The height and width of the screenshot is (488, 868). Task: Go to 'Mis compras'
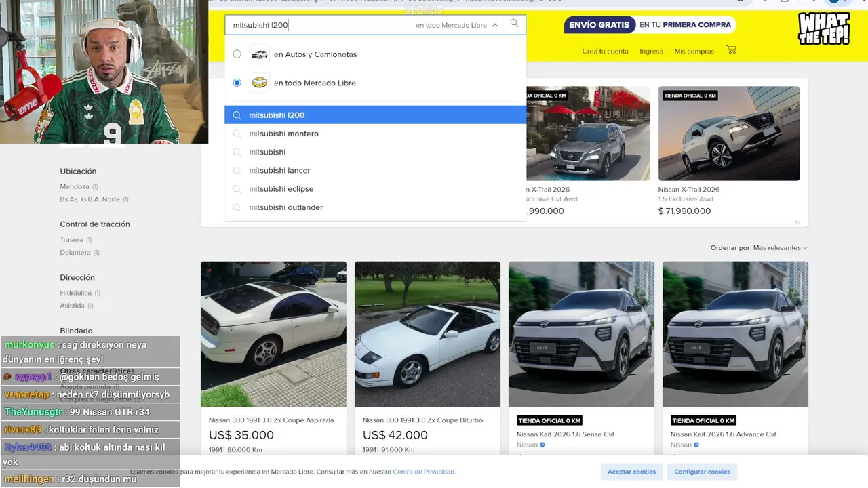(x=694, y=52)
